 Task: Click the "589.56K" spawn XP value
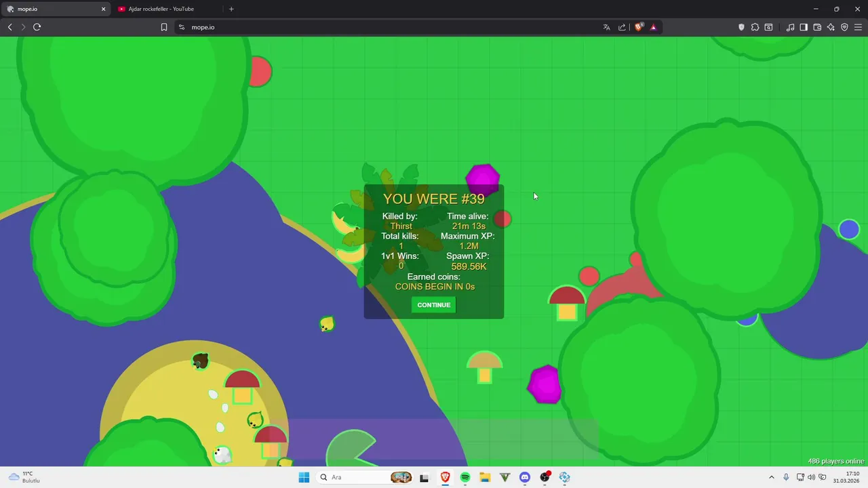469,266
